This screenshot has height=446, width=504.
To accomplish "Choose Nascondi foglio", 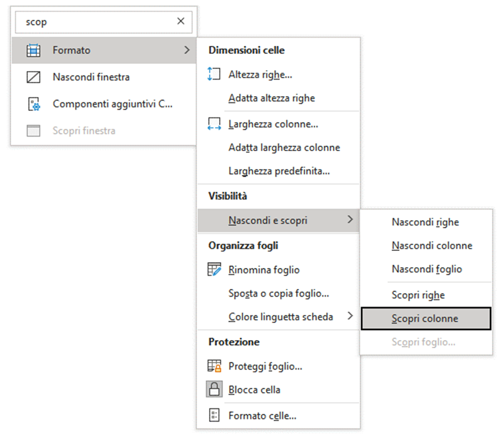I will [x=426, y=269].
